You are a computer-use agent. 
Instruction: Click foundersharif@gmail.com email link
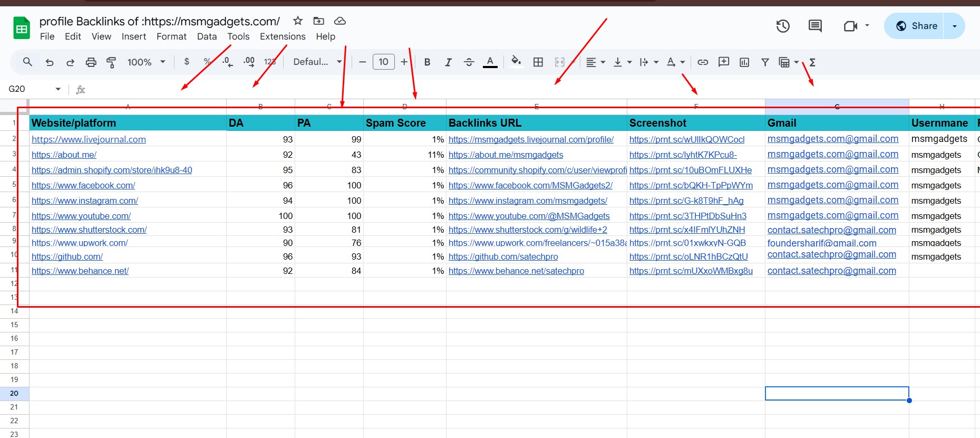[822, 243]
